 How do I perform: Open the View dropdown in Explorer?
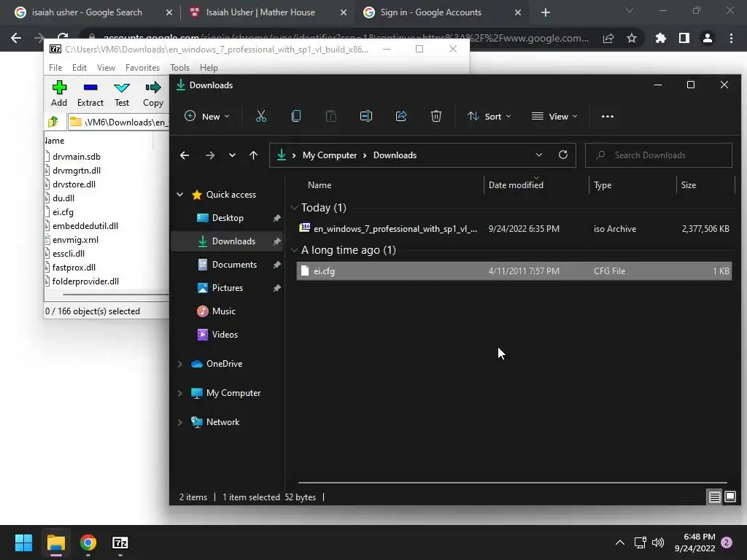pos(554,116)
